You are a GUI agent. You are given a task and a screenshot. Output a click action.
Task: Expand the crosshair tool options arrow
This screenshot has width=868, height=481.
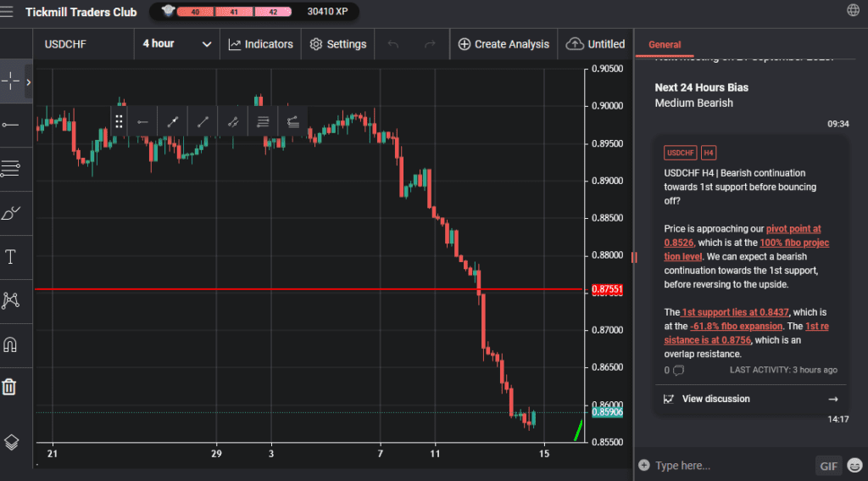click(x=28, y=82)
